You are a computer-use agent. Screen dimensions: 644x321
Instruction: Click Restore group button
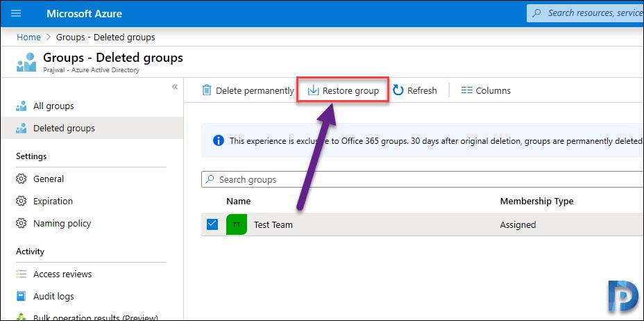point(343,90)
